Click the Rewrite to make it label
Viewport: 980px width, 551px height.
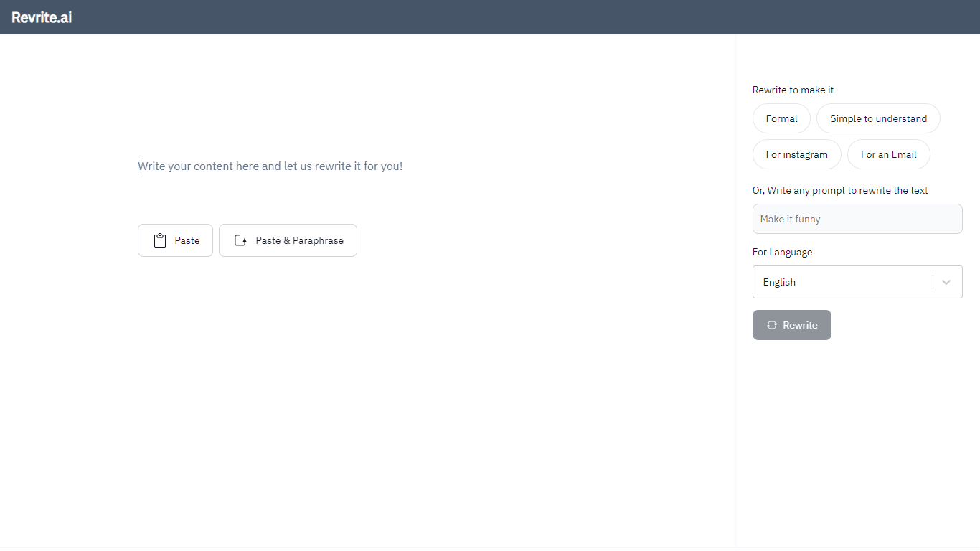(793, 90)
